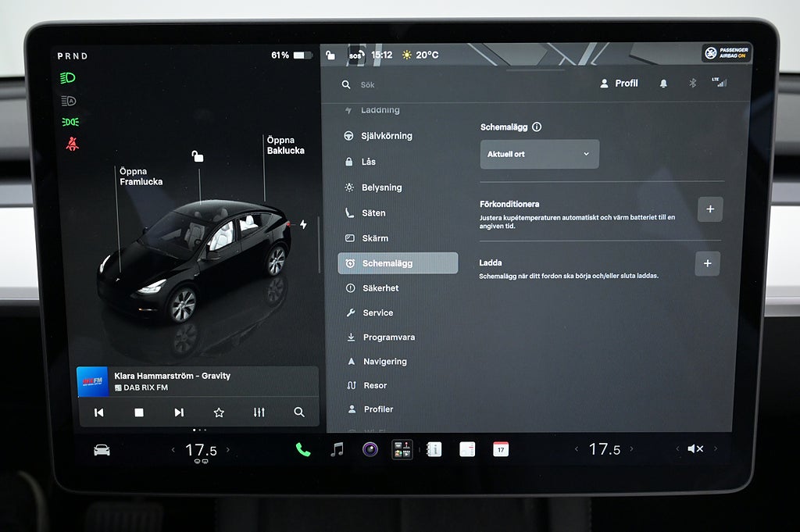
Task: Select the Schemalägg menu item
Action: tap(398, 263)
